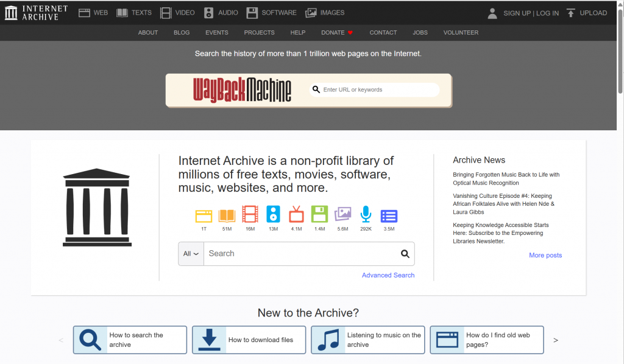Open the Blog menu item
624x364 pixels.
point(182,33)
